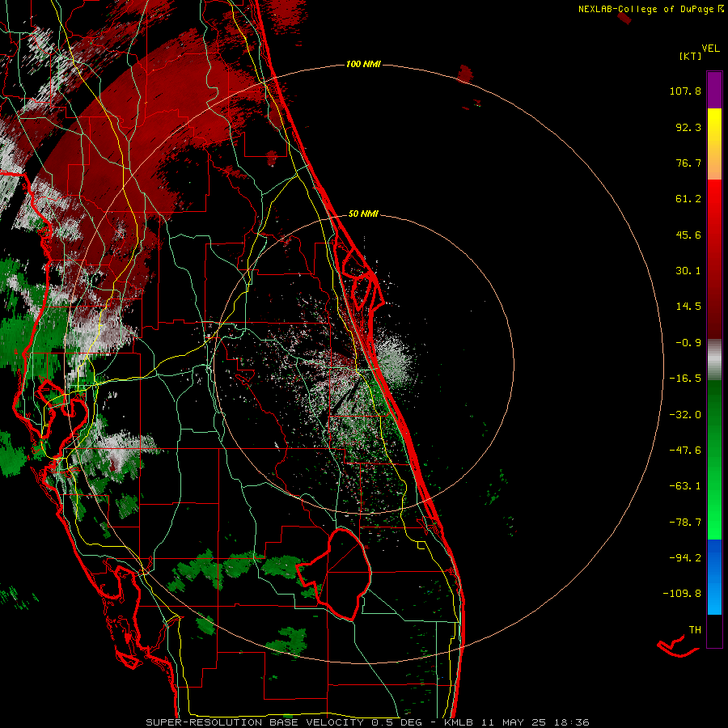
Task: Select the -109.8 velocity scale value
Action: (682, 594)
